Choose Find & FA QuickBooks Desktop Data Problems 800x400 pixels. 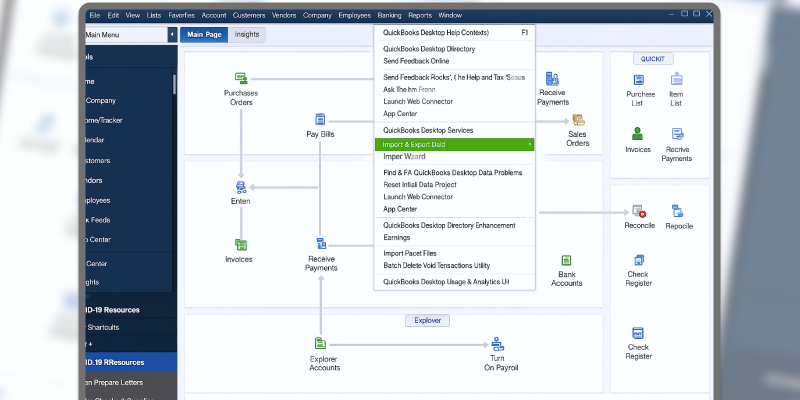455,172
